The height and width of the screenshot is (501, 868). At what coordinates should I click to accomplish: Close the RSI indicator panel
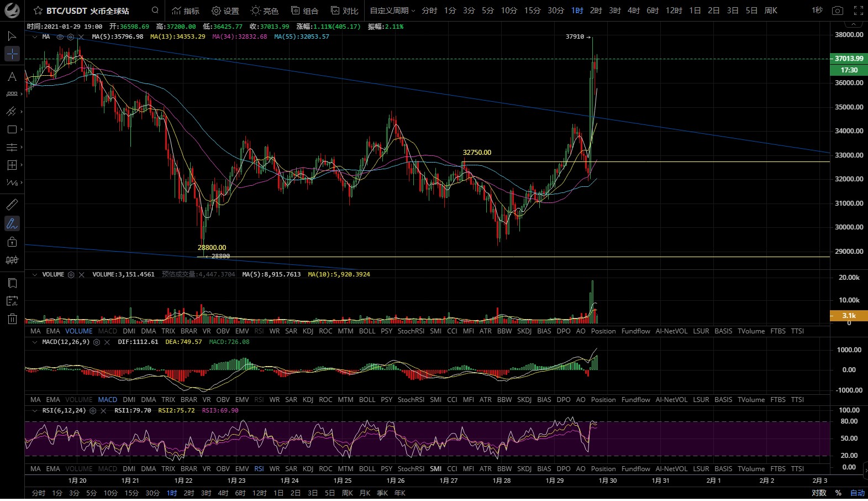(x=103, y=411)
